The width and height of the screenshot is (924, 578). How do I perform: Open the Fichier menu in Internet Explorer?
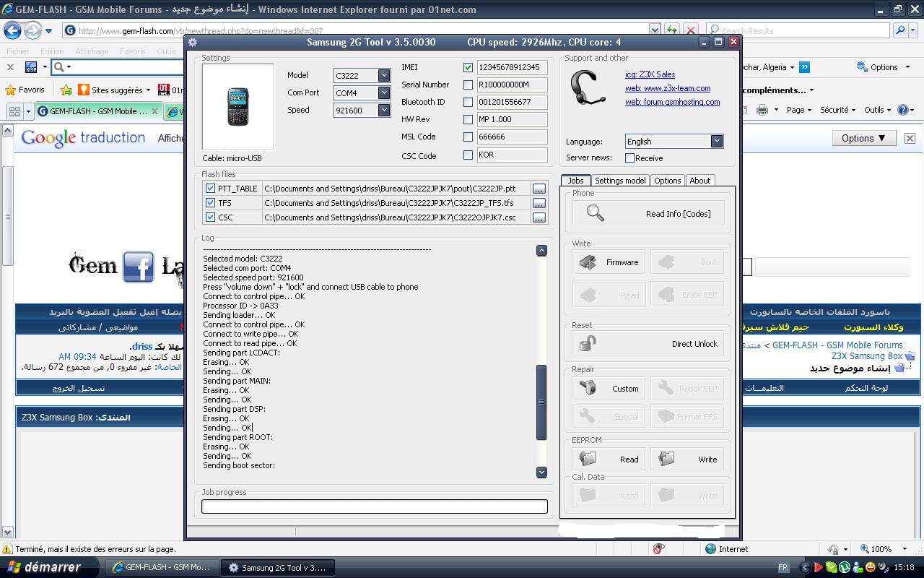[x=18, y=51]
